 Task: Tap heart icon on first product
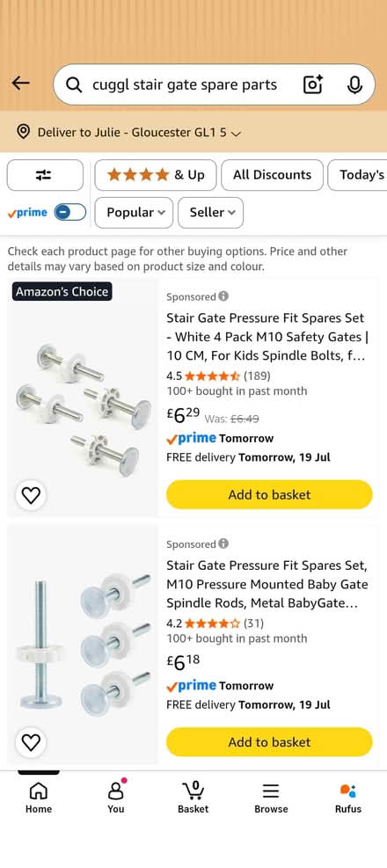[31, 495]
